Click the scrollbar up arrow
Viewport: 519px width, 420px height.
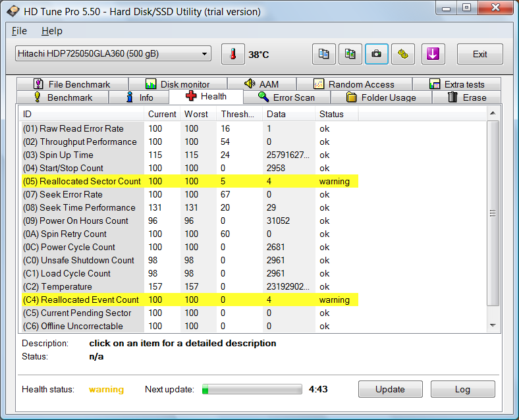(x=493, y=113)
